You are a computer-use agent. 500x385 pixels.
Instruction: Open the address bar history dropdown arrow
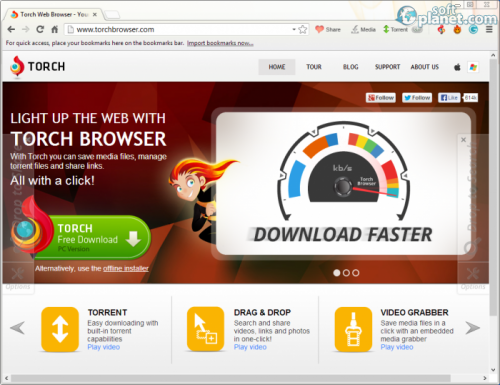pos(294,29)
